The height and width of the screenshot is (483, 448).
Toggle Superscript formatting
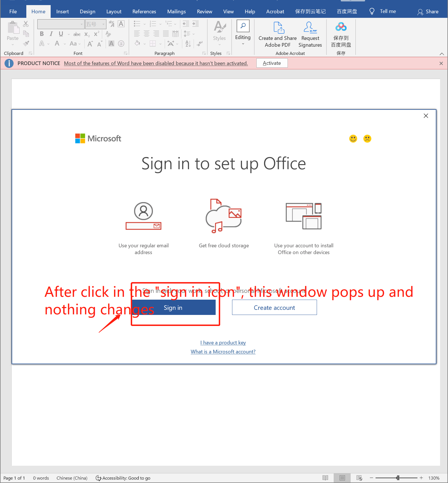tap(97, 34)
